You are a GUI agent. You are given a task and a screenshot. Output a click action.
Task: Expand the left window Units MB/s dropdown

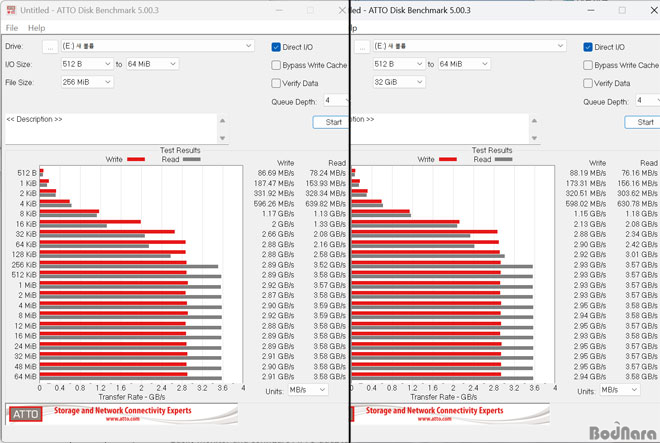pyautogui.click(x=308, y=390)
